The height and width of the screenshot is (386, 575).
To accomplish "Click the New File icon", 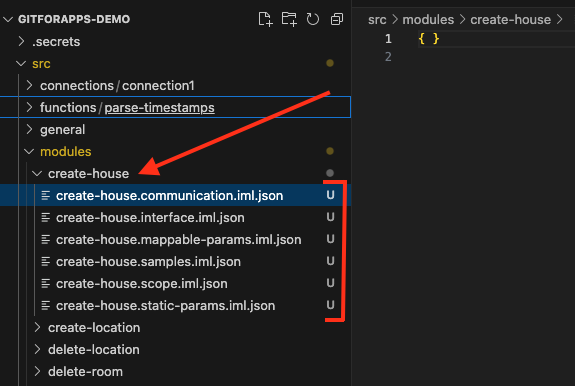I will [x=265, y=19].
